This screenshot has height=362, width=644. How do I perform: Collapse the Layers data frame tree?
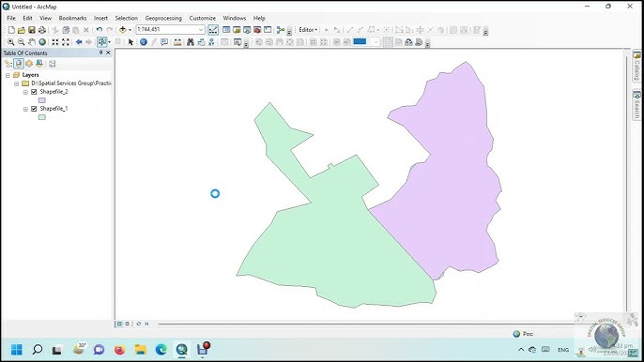coord(8,75)
